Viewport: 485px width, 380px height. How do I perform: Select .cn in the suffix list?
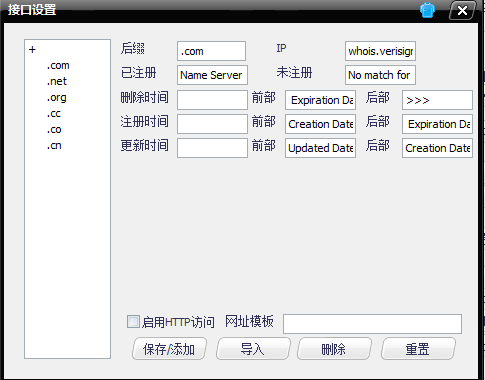54,146
